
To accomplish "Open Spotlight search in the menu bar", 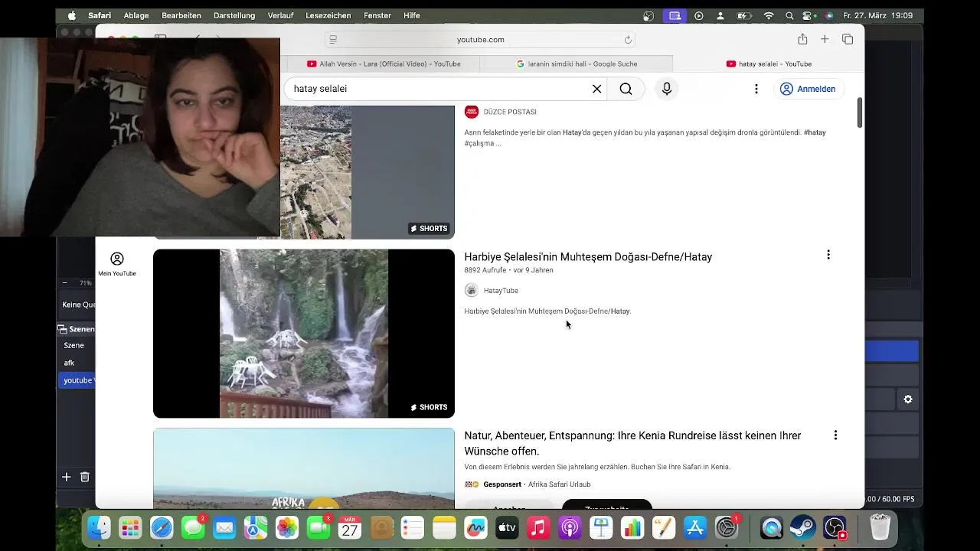I will coord(789,15).
